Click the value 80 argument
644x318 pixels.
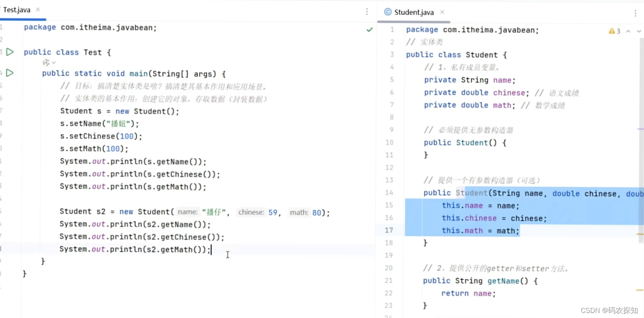(x=317, y=213)
